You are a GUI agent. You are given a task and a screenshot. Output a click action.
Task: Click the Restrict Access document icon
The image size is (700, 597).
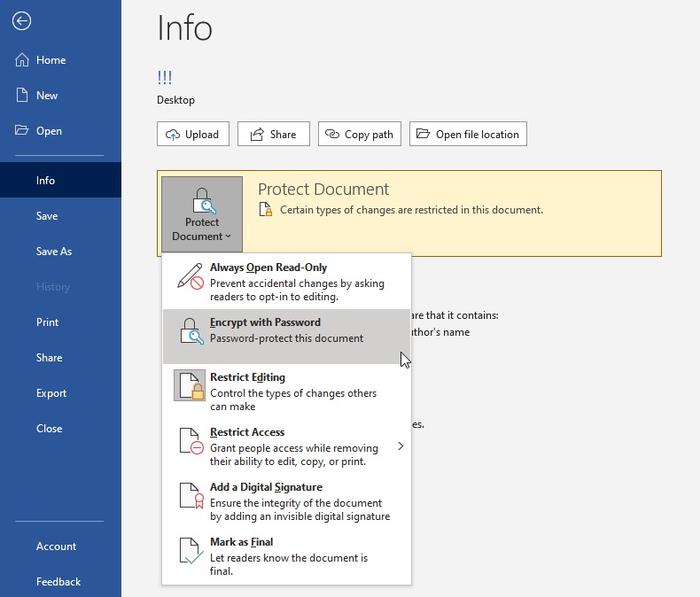(191, 440)
